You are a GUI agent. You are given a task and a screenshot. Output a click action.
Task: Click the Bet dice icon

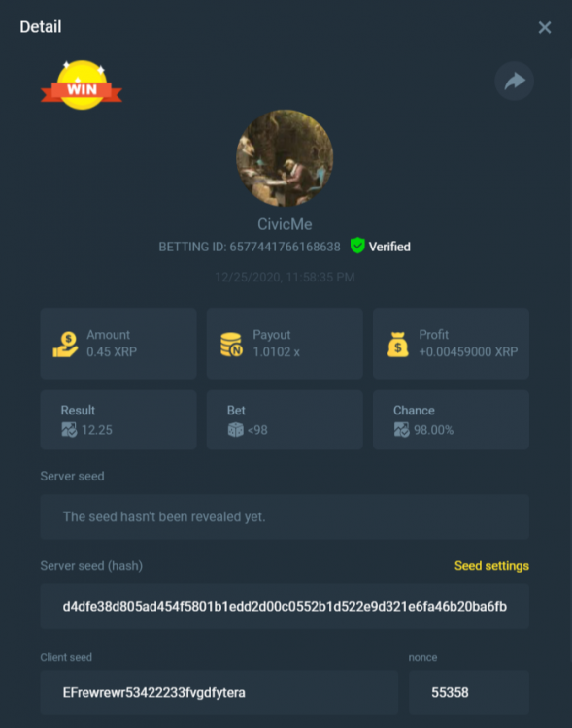click(236, 430)
